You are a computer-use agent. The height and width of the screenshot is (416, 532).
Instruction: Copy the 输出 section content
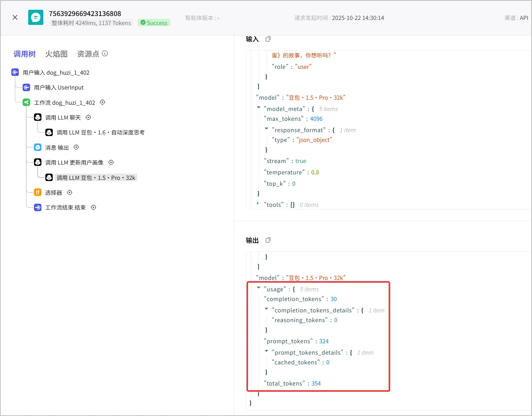click(268, 240)
